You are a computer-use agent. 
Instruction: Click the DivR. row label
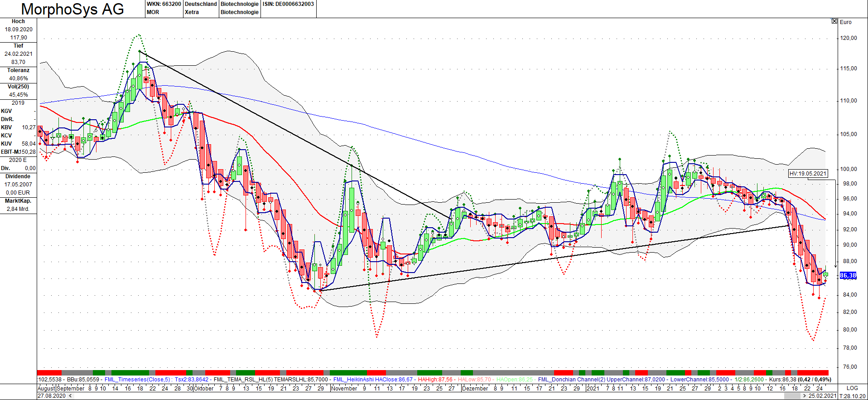click(x=7, y=119)
